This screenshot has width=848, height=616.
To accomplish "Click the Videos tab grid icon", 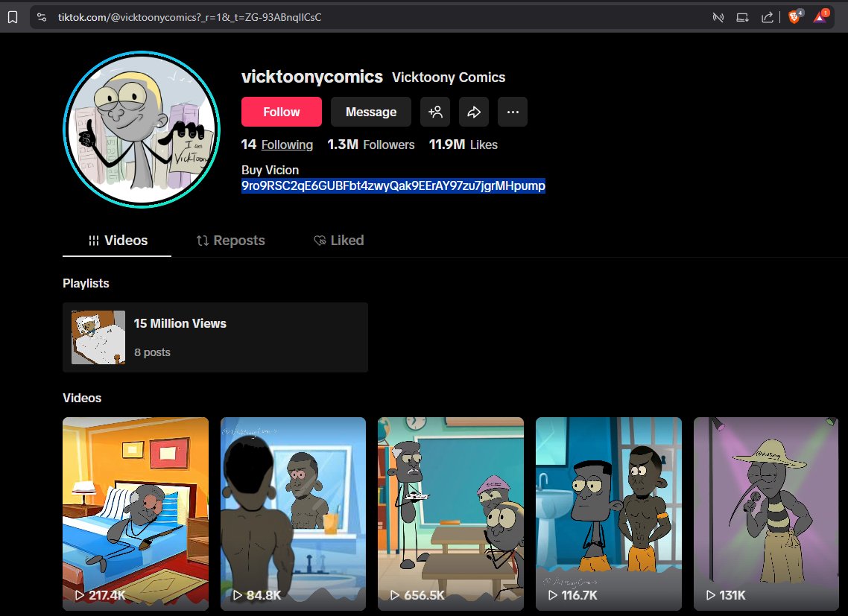I will point(94,241).
